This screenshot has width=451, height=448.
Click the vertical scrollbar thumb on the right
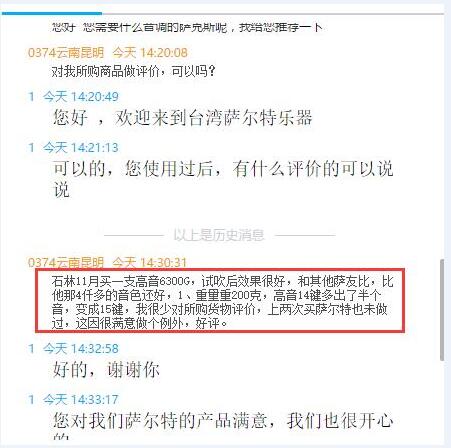(442, 310)
